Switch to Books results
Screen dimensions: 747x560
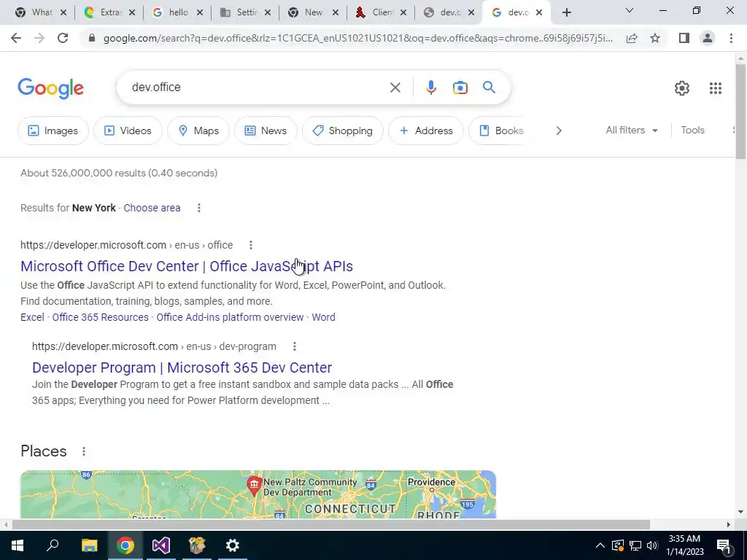click(x=500, y=131)
